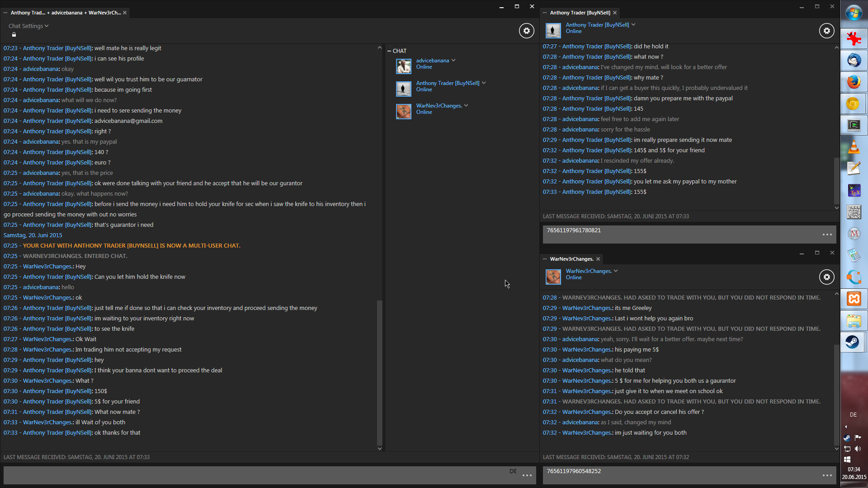Image resolution: width=868 pixels, height=488 pixels.
Task: Select the Anthony Trader [BuyNSell] tab
Action: (580, 13)
